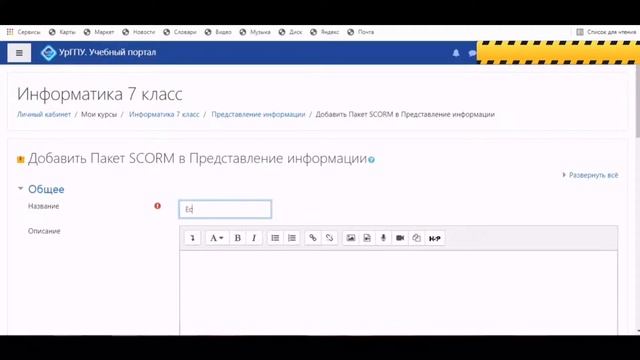This screenshot has height=360, width=640.
Task: Go to the Личный кабинет breadcrumb
Action: [x=44, y=114]
